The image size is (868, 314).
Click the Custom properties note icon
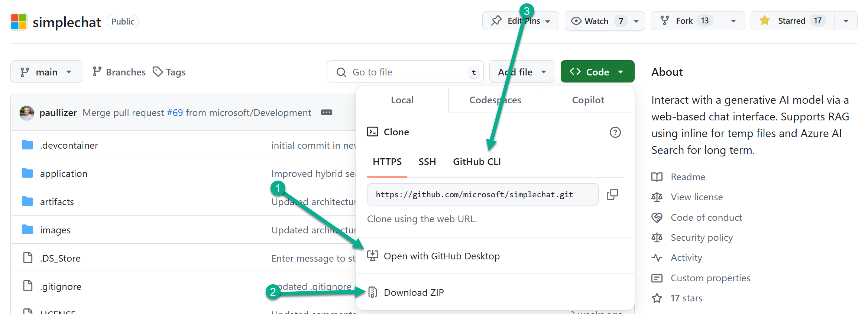[657, 278]
